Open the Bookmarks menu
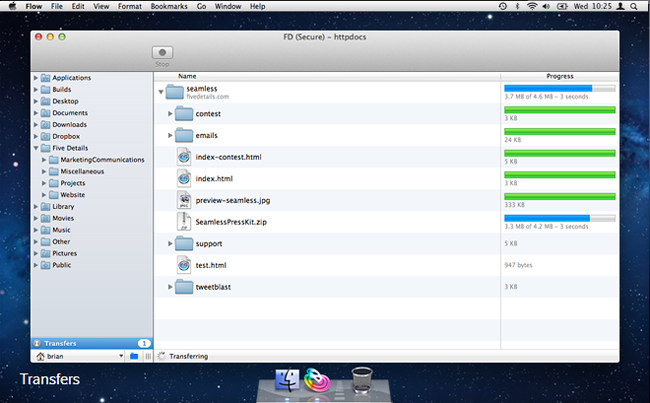 (169, 6)
